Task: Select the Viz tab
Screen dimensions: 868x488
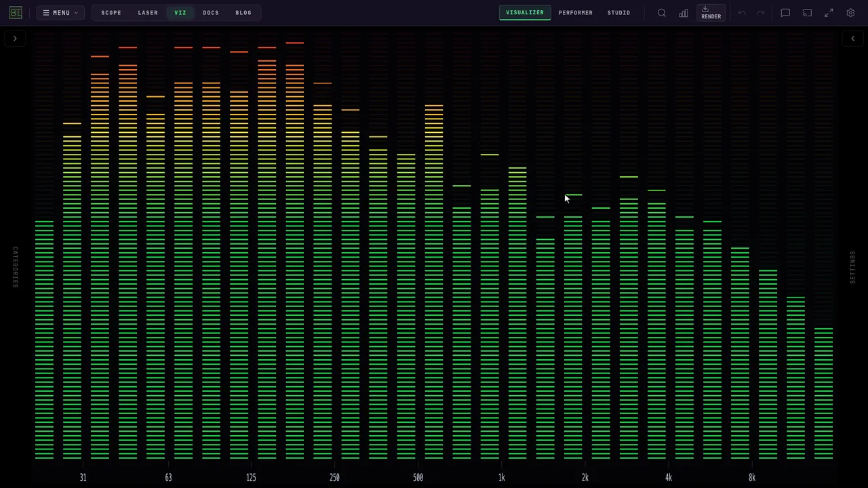Action: click(x=180, y=13)
